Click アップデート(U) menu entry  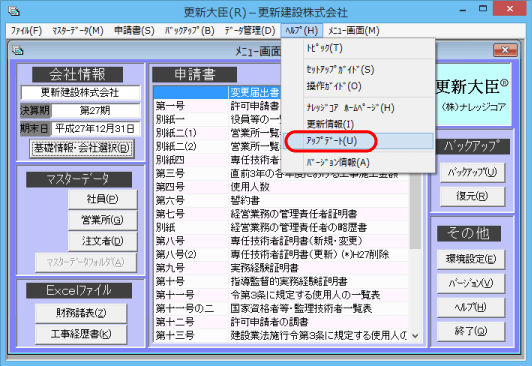(x=358, y=141)
